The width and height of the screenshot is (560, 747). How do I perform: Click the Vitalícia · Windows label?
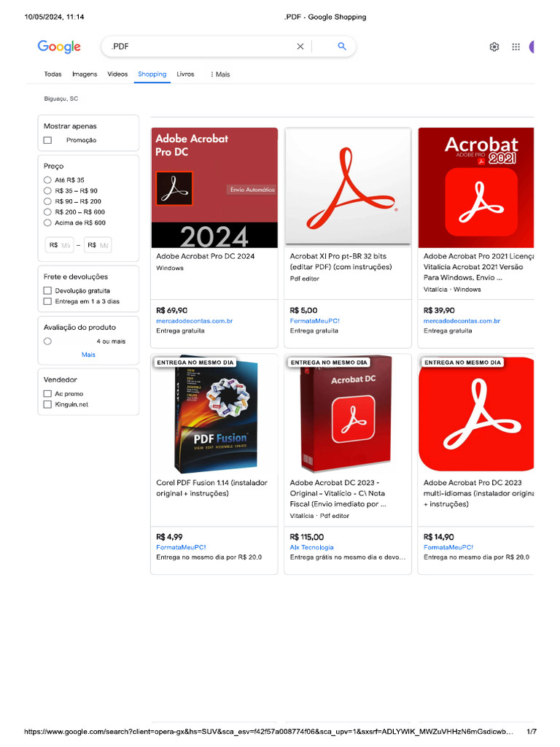[x=452, y=289]
